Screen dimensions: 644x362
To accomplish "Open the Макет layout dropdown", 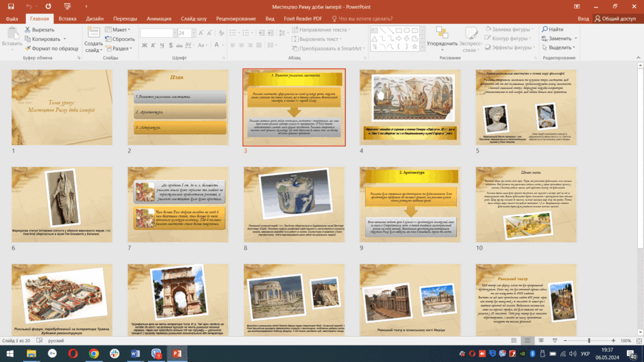I will (118, 29).
